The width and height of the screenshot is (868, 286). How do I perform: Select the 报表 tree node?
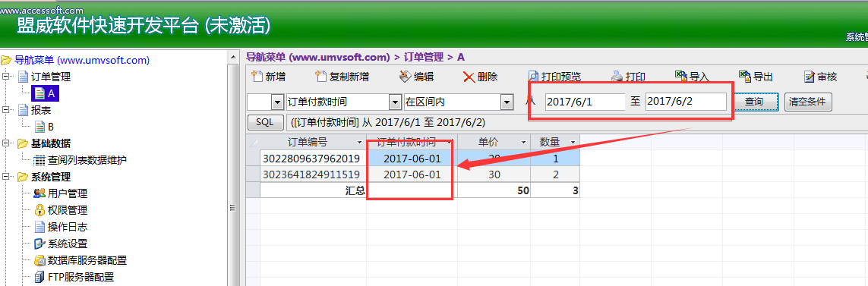[x=41, y=110]
